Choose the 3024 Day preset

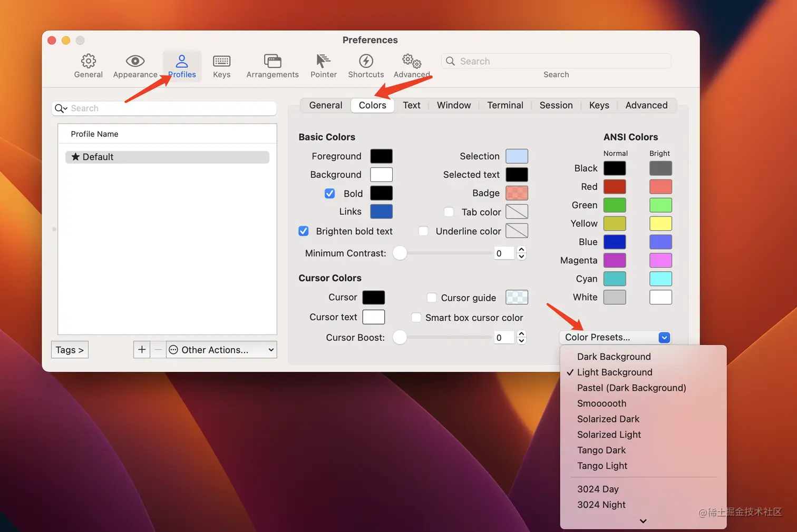[x=643, y=489]
